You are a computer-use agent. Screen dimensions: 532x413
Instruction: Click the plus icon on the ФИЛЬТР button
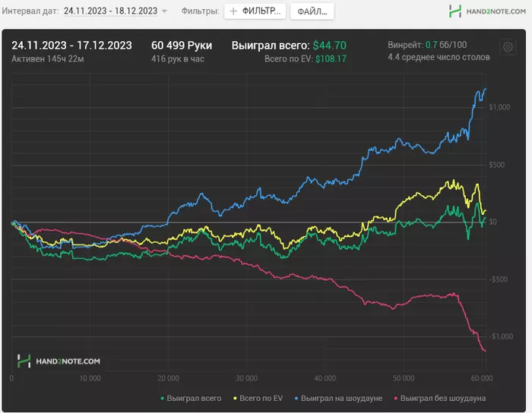tap(233, 12)
